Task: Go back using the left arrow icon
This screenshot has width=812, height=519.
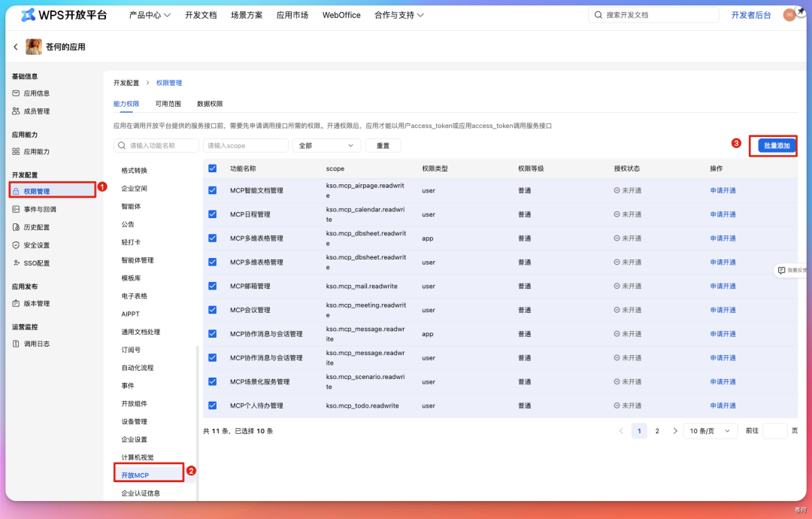Action: point(16,47)
